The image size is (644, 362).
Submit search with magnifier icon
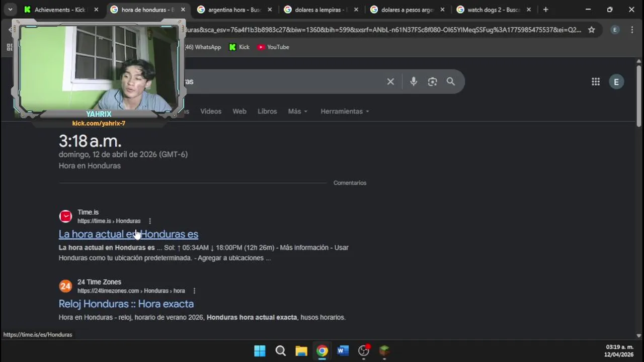pyautogui.click(x=451, y=81)
